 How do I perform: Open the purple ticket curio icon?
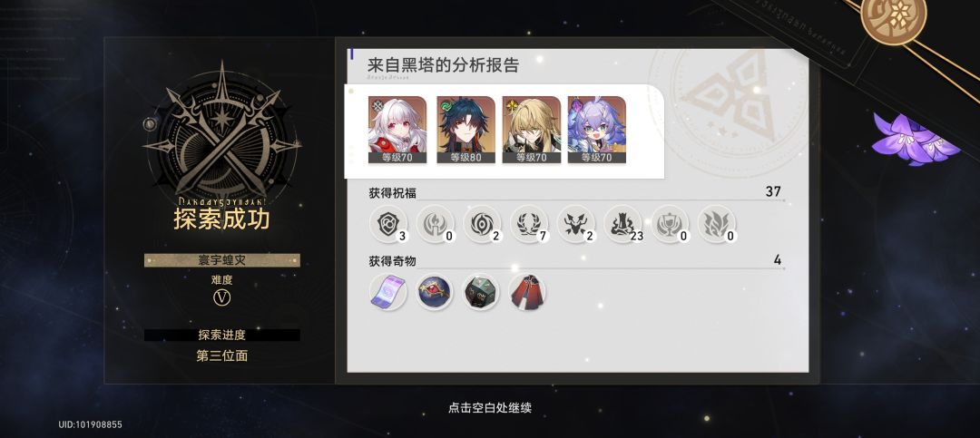pos(387,292)
